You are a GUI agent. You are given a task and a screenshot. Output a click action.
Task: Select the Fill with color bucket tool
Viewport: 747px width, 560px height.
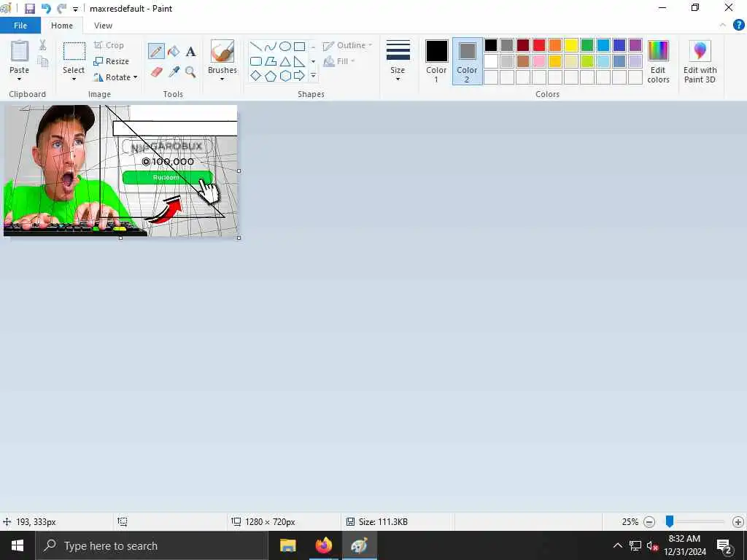174,51
